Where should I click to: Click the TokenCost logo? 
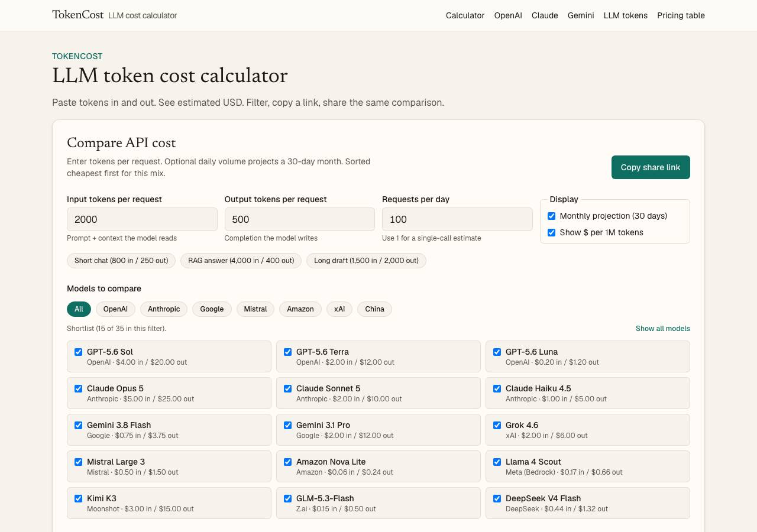[77, 15]
